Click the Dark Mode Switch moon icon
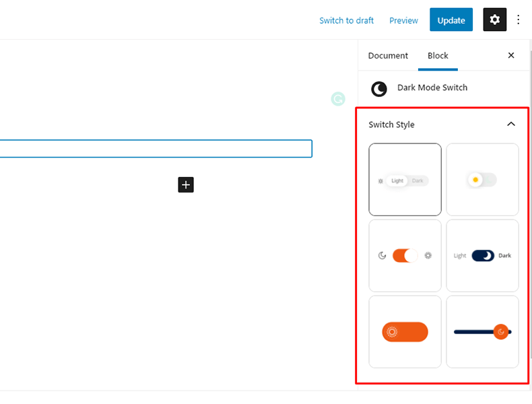 (379, 89)
